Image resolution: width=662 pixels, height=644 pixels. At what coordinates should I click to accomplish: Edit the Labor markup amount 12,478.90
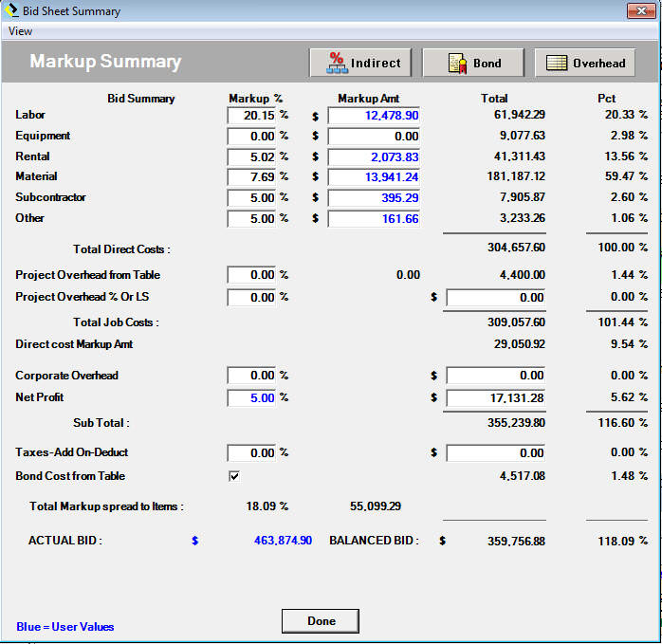coord(374,115)
